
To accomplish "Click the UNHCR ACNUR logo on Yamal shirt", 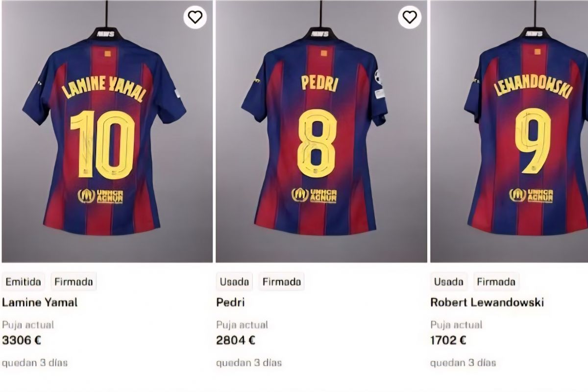I will pyautogui.click(x=100, y=196).
